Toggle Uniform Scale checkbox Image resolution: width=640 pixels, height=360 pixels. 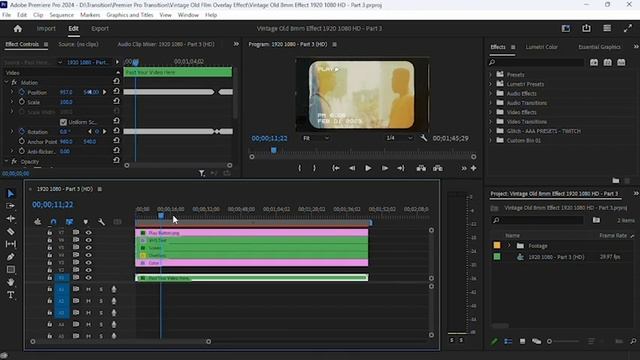[63, 122]
